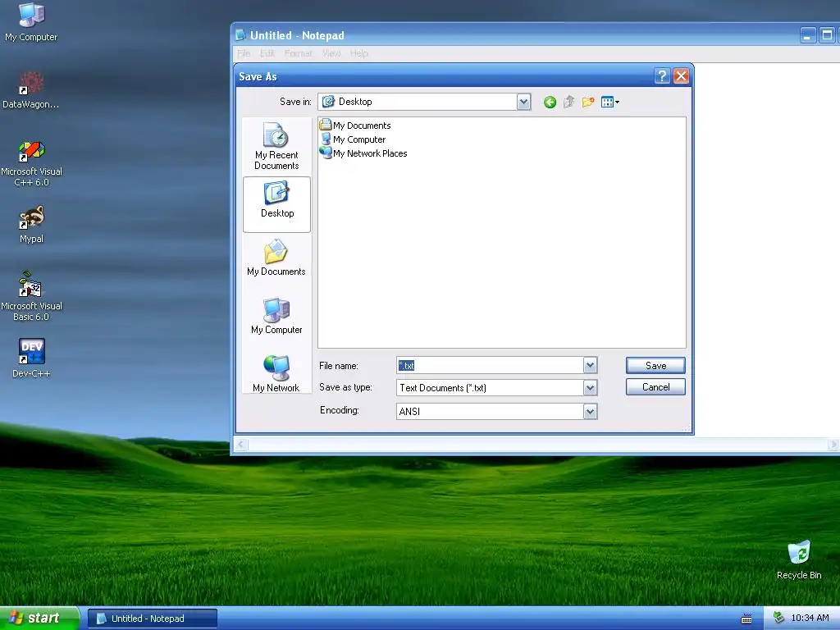Close the Save As dialog
Viewport: 840px width, 630px height.
point(681,76)
